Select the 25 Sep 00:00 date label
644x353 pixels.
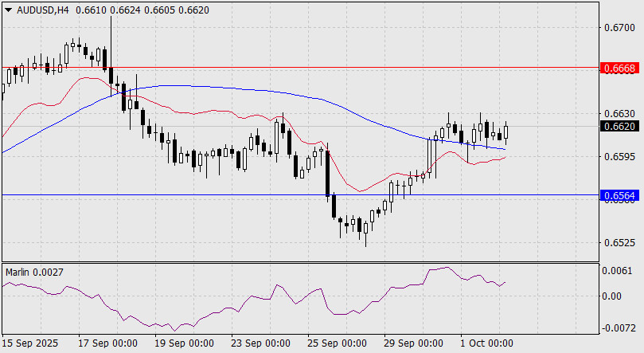click(x=337, y=343)
